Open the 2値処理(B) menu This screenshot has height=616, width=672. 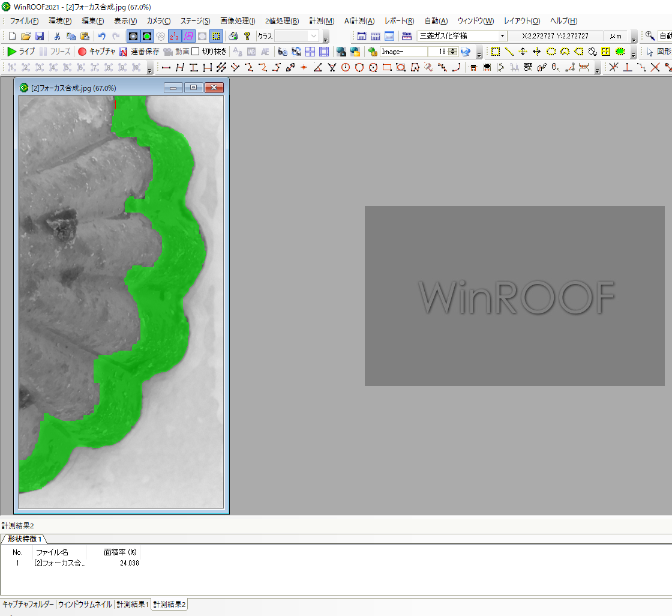point(281,21)
